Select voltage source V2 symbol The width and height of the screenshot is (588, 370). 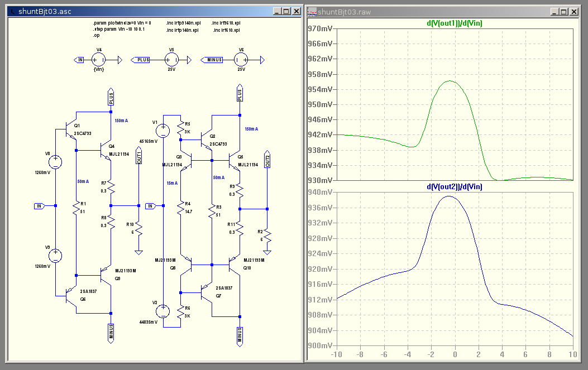(x=162, y=311)
